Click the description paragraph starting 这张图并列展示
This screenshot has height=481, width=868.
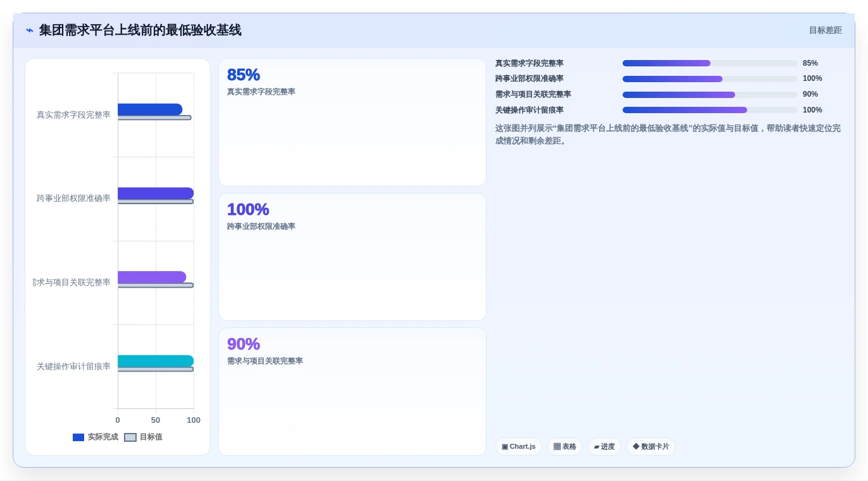point(668,135)
